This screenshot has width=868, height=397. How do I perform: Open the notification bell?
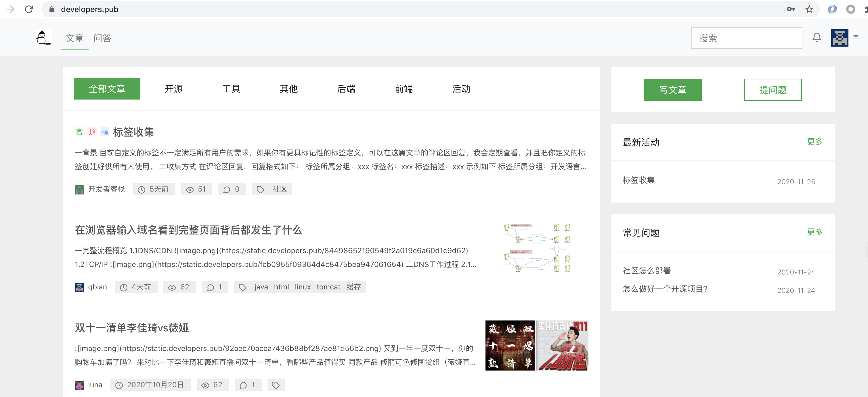[x=817, y=37]
